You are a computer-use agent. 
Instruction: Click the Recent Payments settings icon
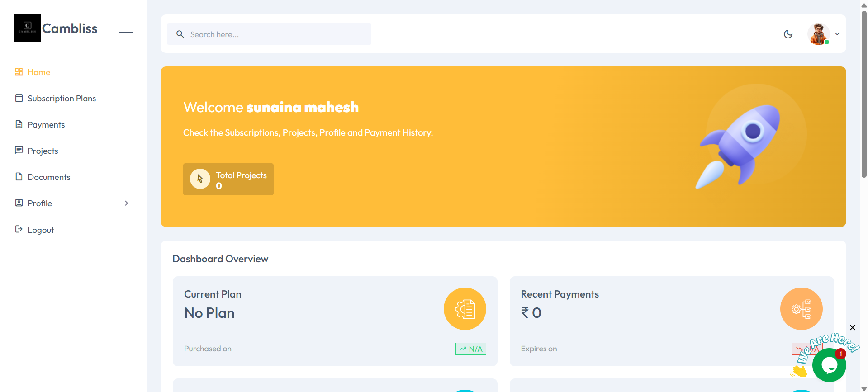pyautogui.click(x=801, y=309)
